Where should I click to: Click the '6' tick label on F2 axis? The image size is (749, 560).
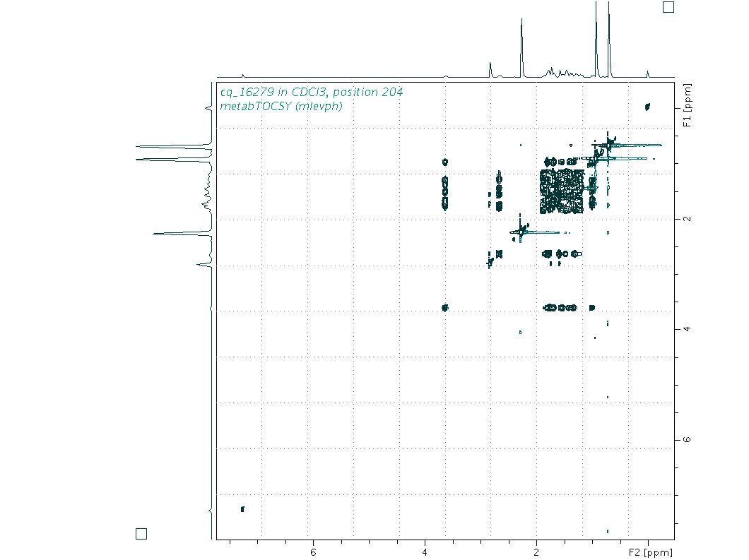(x=313, y=552)
